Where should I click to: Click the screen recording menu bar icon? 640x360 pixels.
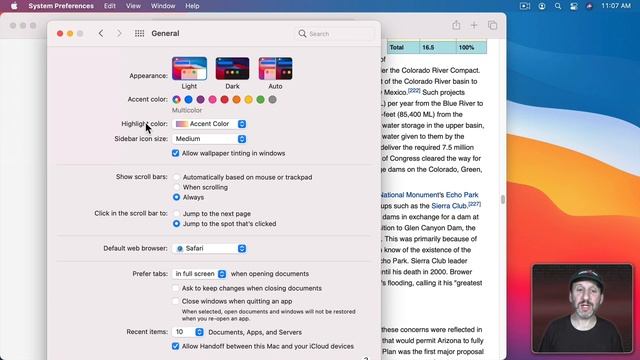click(525, 6)
